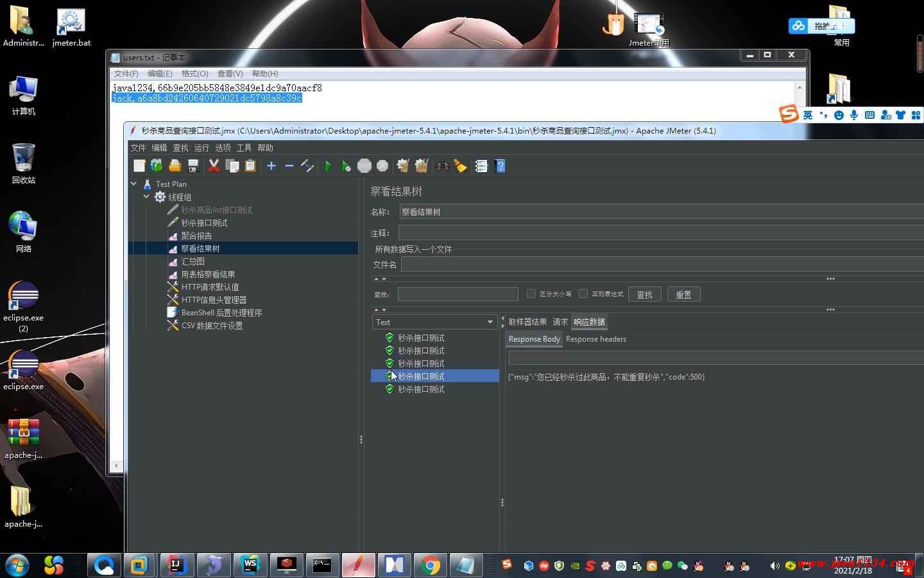
Task: Open jmeter.bat desktop shortcut
Action: tap(71, 28)
